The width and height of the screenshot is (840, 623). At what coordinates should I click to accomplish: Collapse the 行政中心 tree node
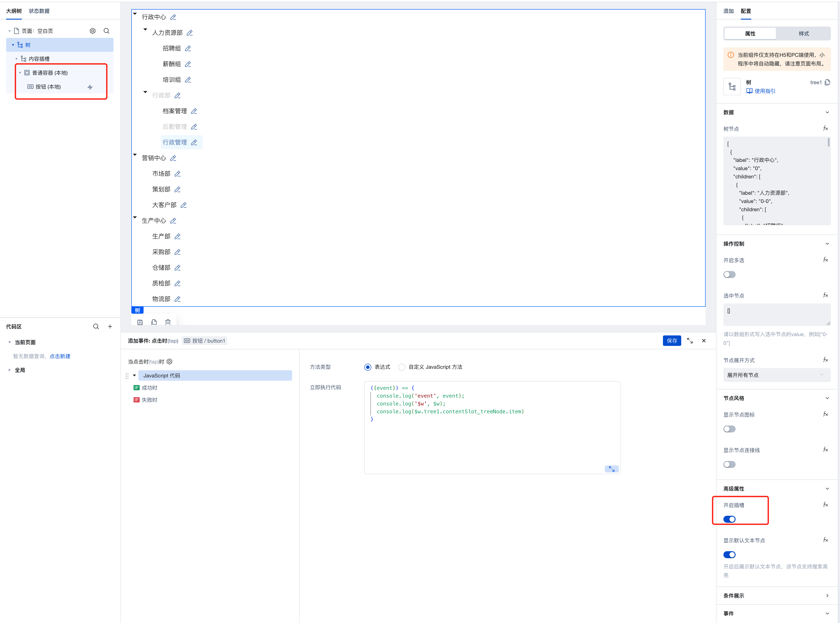pyautogui.click(x=135, y=13)
